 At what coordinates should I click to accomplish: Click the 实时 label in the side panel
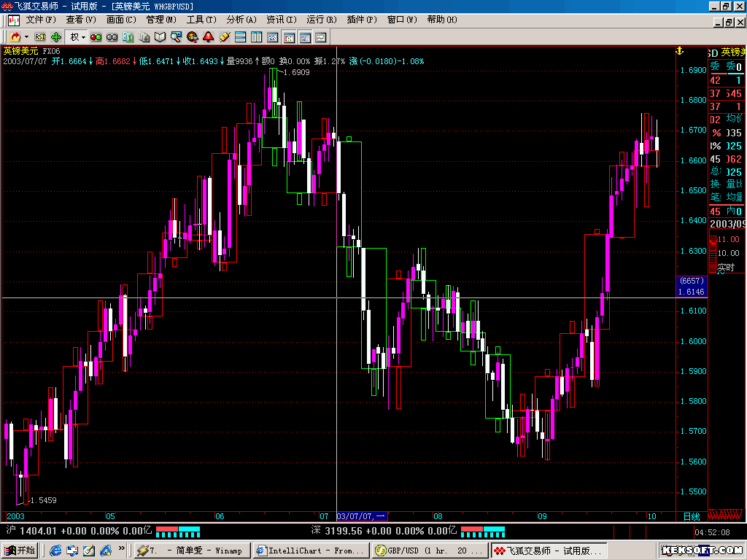tap(726, 268)
